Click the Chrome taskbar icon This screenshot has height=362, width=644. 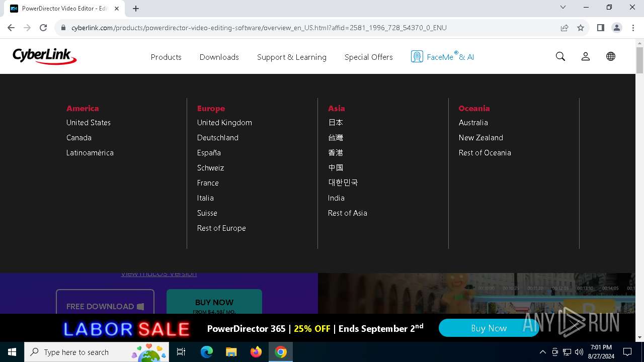(x=281, y=352)
